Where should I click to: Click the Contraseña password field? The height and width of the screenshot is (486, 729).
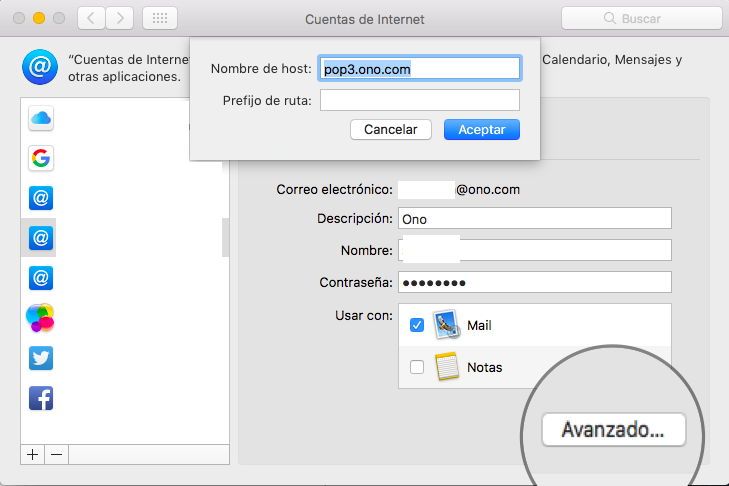(535, 282)
